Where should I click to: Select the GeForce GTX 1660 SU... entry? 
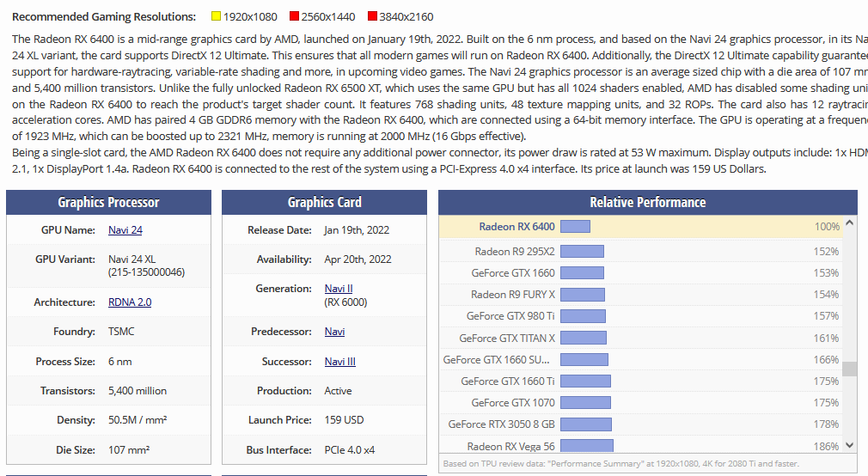[x=640, y=360]
